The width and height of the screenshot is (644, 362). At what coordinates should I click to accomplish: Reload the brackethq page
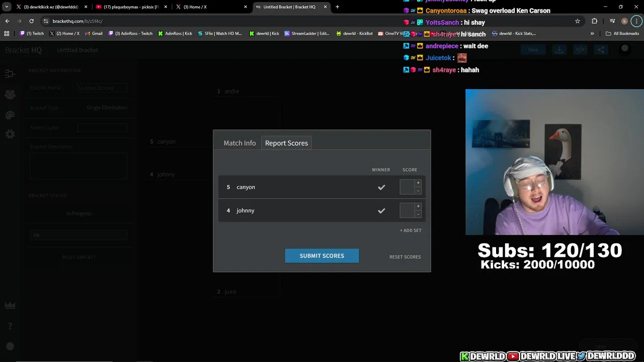pyautogui.click(x=31, y=21)
